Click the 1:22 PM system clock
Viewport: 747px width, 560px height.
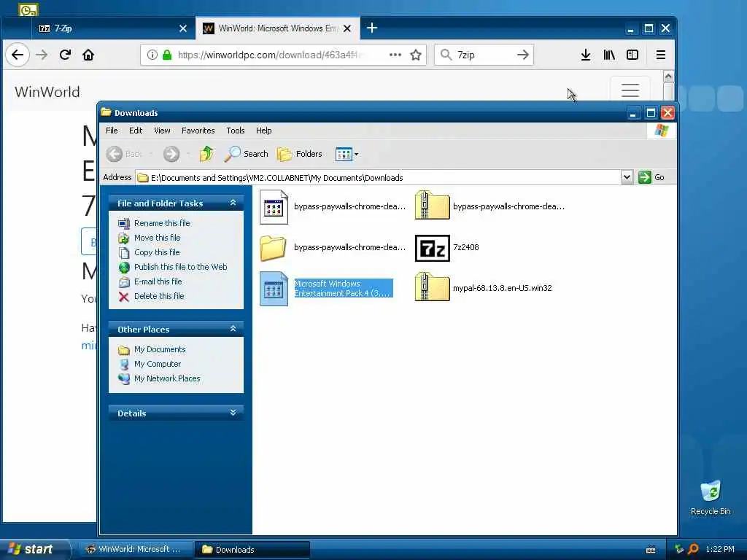click(x=720, y=549)
